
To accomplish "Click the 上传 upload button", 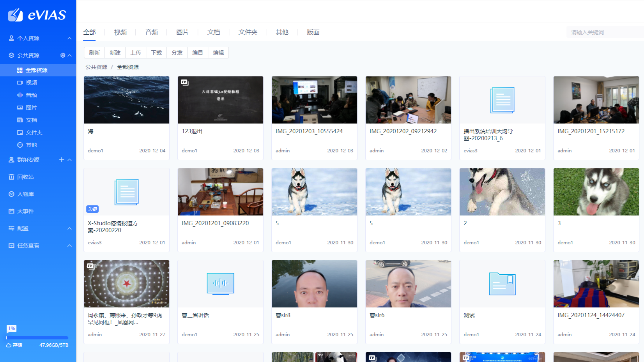I will tap(136, 53).
